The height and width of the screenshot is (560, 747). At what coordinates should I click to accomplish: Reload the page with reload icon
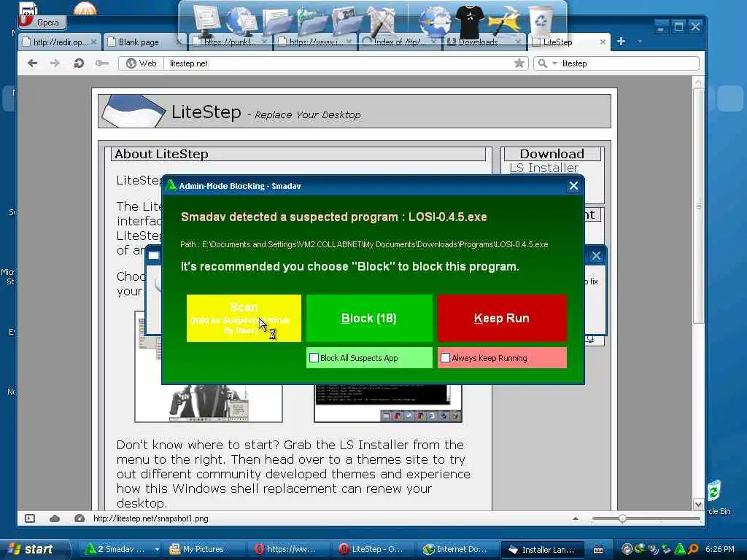[x=79, y=63]
